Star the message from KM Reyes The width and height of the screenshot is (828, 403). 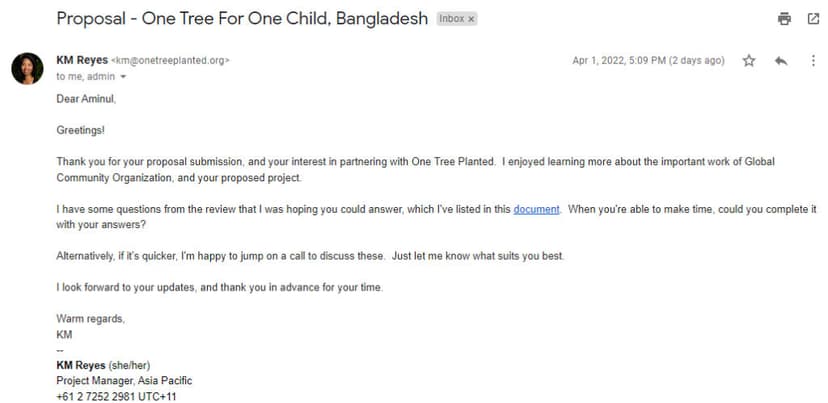749,61
